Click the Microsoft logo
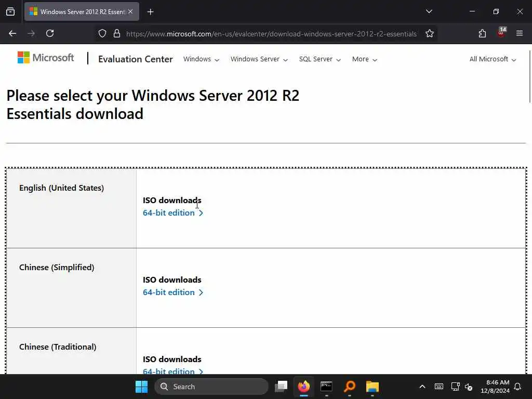 (x=46, y=58)
